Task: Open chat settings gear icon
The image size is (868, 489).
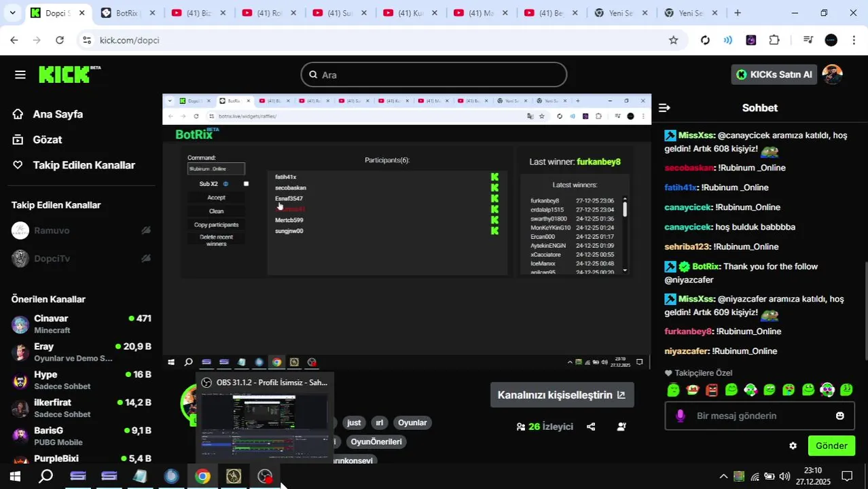Action: coord(793,446)
